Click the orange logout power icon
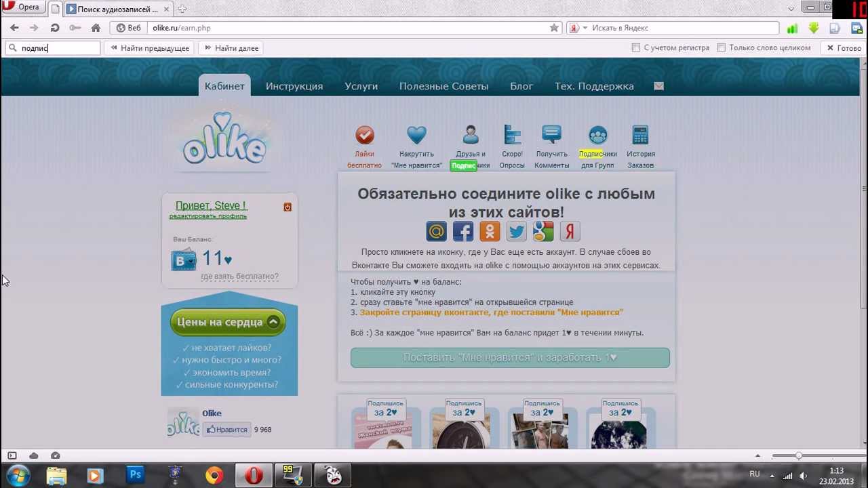 [288, 207]
